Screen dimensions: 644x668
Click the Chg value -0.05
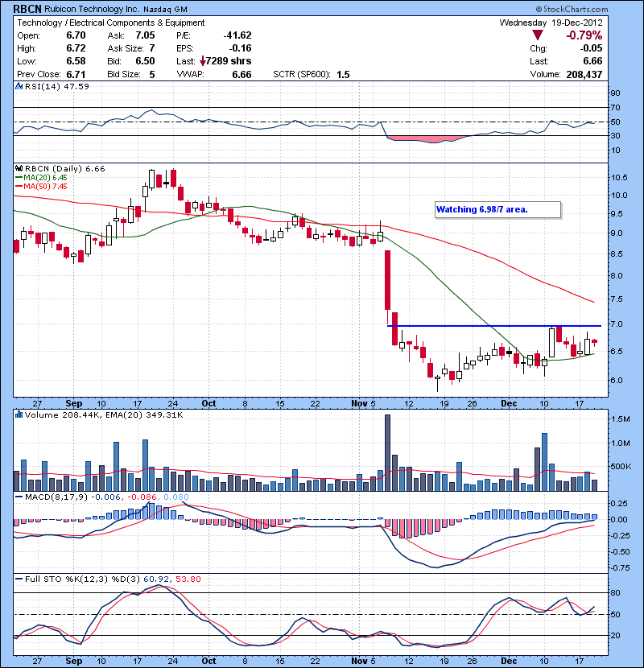(591, 48)
